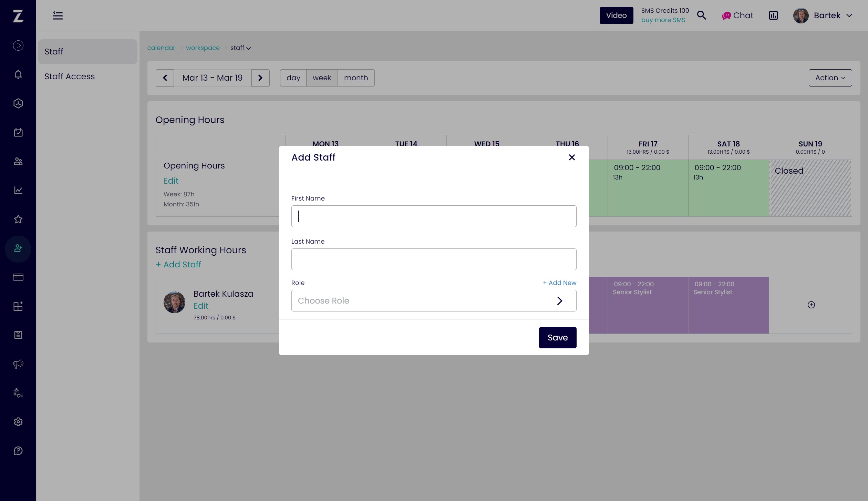Click the analytics line chart sidebar icon
Viewport: 868px width, 501px height.
[18, 190]
